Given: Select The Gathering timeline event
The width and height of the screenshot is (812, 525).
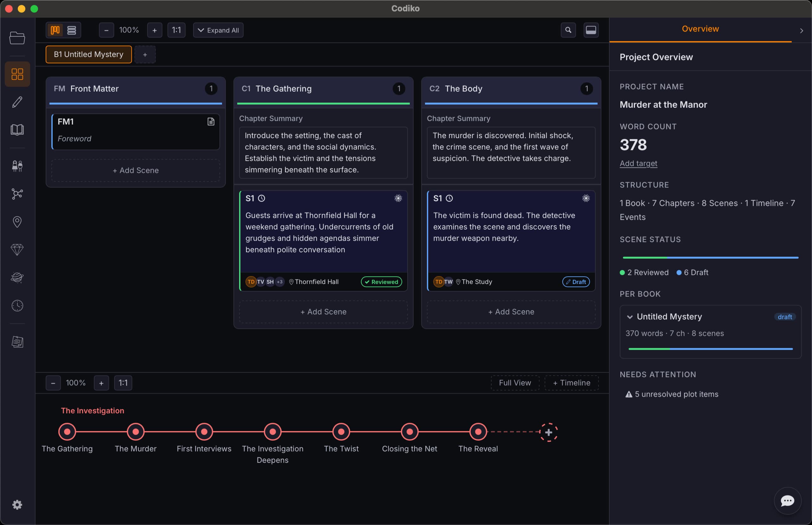Looking at the screenshot, I should point(67,431).
